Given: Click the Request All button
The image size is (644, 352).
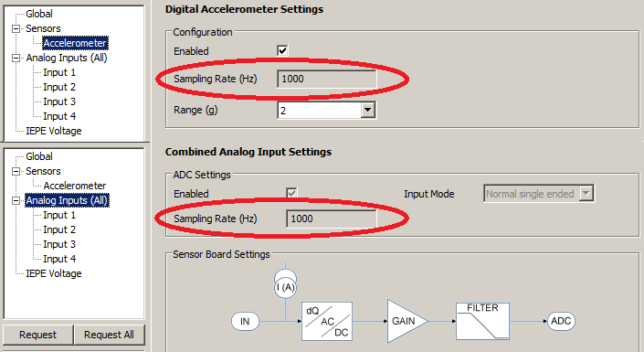Looking at the screenshot, I should [x=110, y=335].
